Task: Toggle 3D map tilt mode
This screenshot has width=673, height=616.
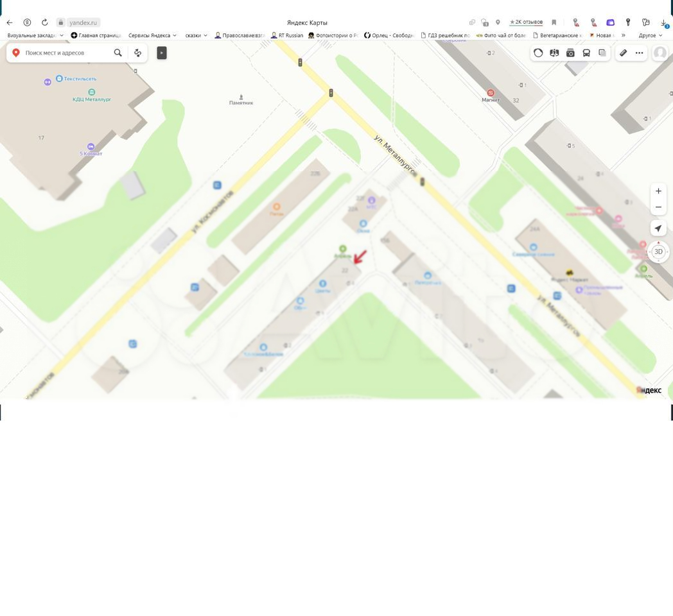Action: (658, 252)
